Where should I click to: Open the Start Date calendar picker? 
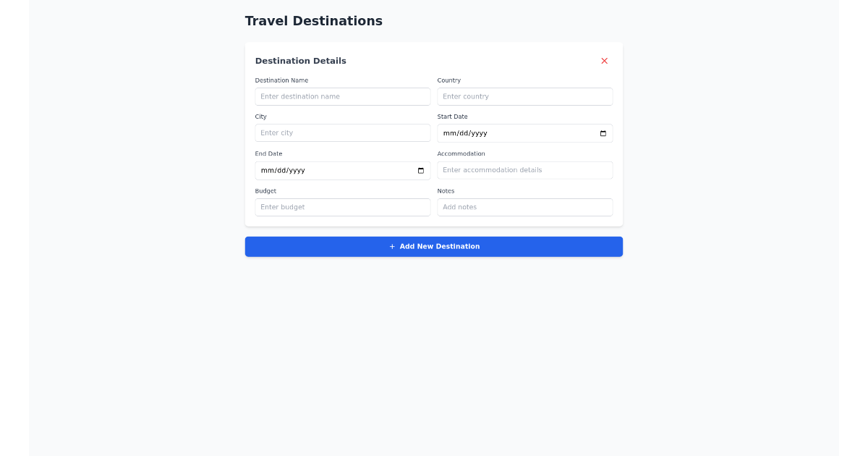pos(603,133)
